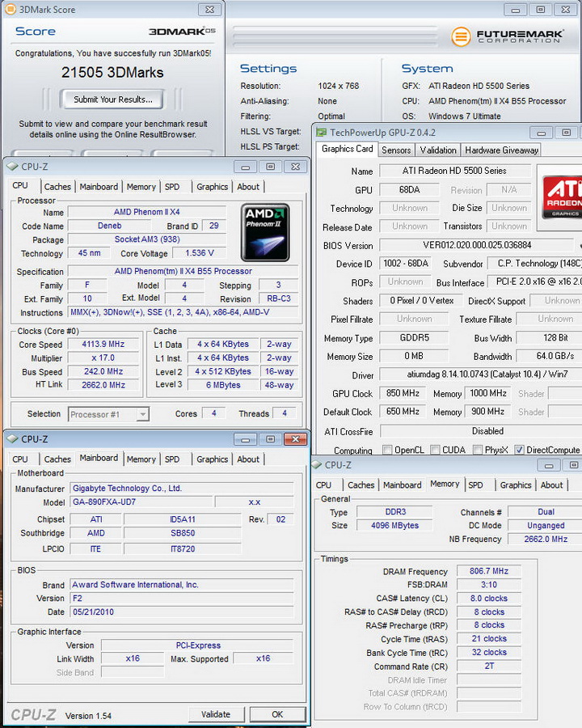Click the AMD Phenom II processor logo
Screen dimensions: 582x728
click(265, 233)
